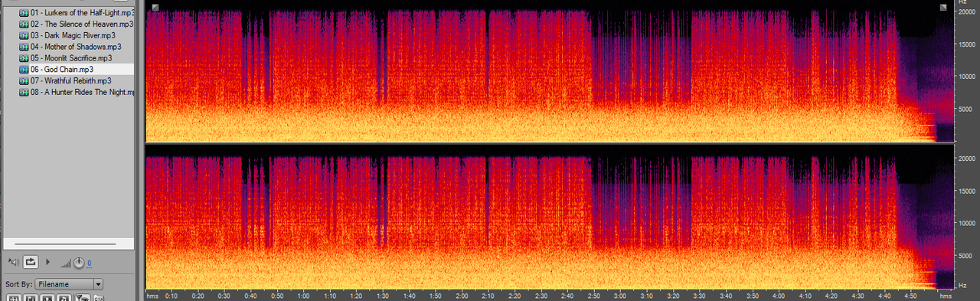Viewport: 980px width, 301px height.
Task: Toggle the loop play button
Action: point(31,262)
